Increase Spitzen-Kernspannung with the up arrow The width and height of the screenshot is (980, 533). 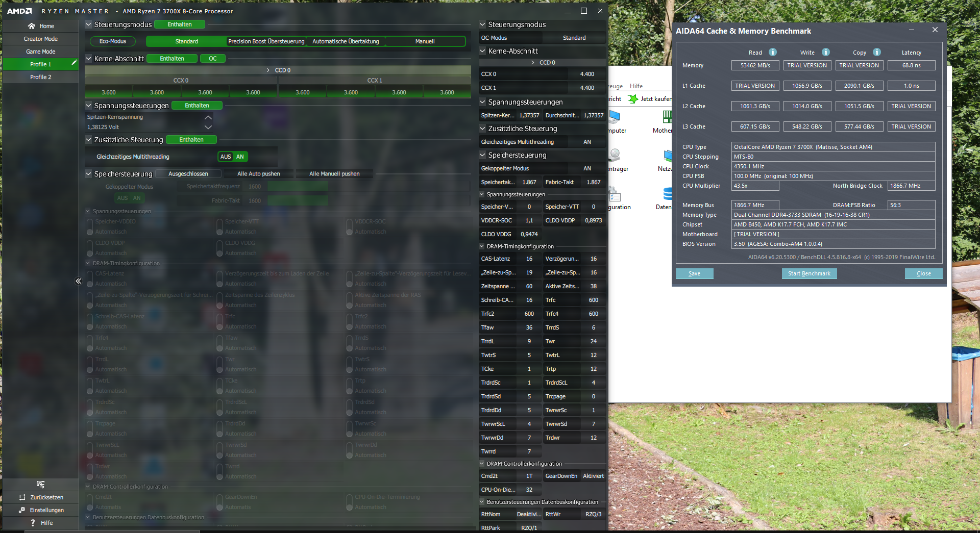click(208, 117)
